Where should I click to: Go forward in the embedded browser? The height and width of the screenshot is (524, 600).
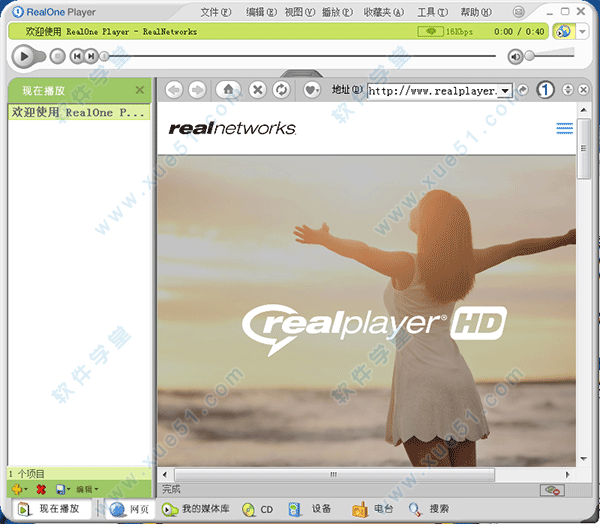[197, 90]
